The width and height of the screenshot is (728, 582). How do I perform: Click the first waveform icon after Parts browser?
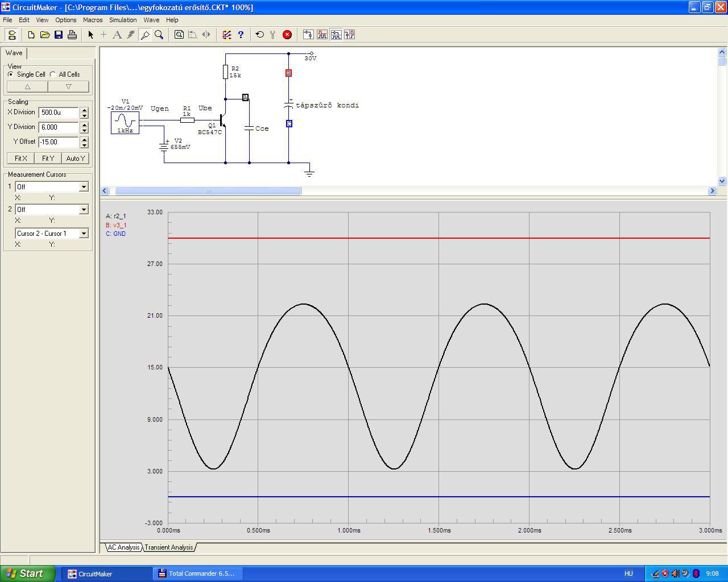322,35
